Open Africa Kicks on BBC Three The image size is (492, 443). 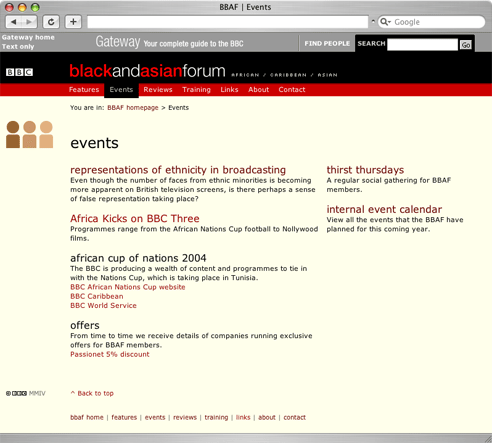pyautogui.click(x=135, y=218)
